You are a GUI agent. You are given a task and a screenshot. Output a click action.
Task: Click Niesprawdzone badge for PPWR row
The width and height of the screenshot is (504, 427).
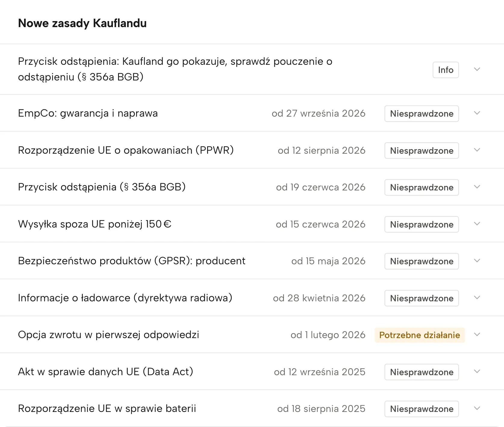(422, 150)
